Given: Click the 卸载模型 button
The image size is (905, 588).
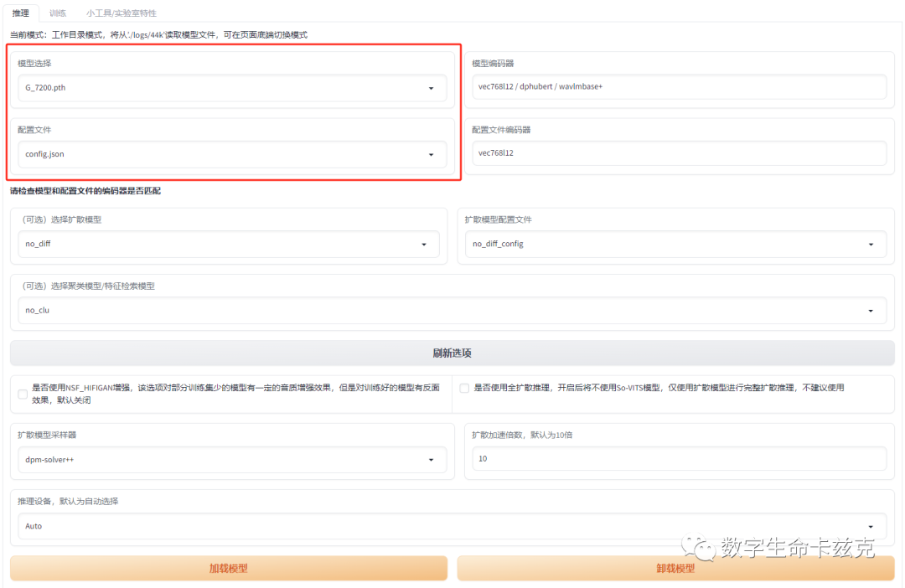Looking at the screenshot, I should coord(676,568).
